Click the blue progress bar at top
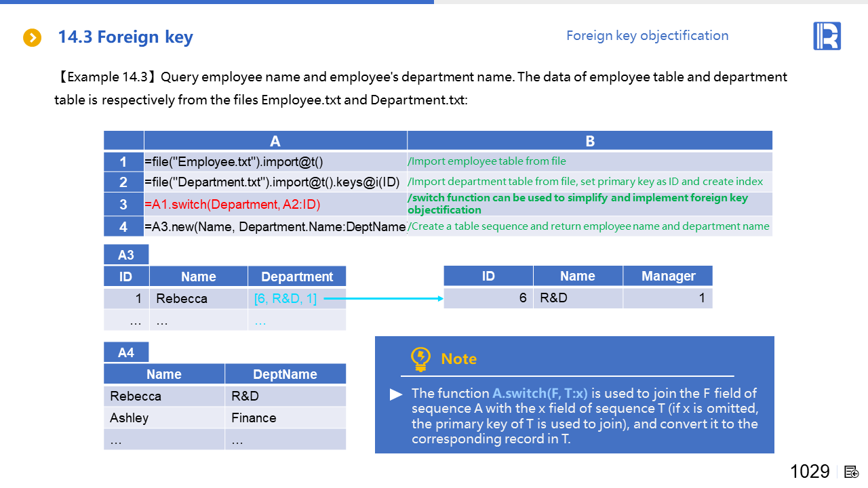The image size is (868, 488). point(217,2)
